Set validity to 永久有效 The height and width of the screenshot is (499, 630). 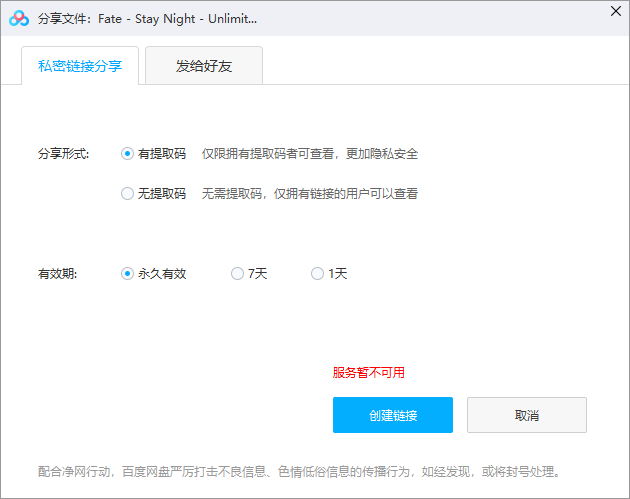tap(127, 273)
